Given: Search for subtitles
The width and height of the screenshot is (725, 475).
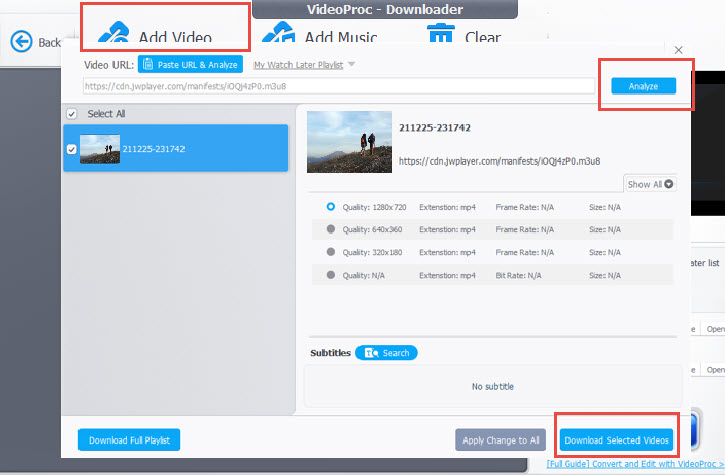Looking at the screenshot, I should click(x=387, y=353).
